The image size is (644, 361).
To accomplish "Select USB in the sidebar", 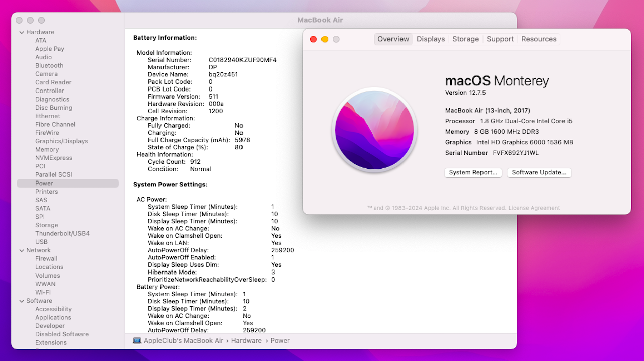I will click(41, 242).
